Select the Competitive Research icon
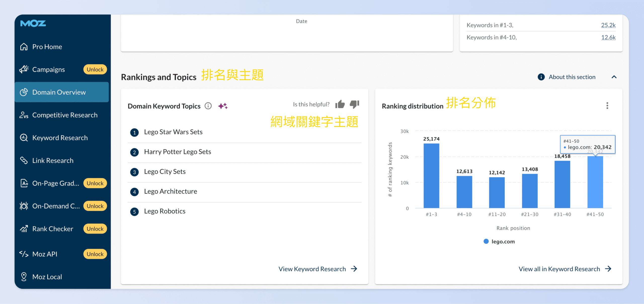 pos(24,115)
